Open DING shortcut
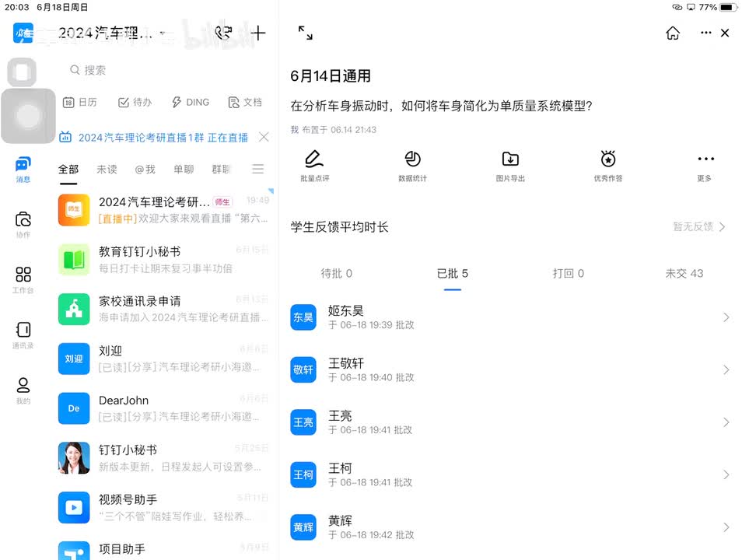 (x=191, y=102)
